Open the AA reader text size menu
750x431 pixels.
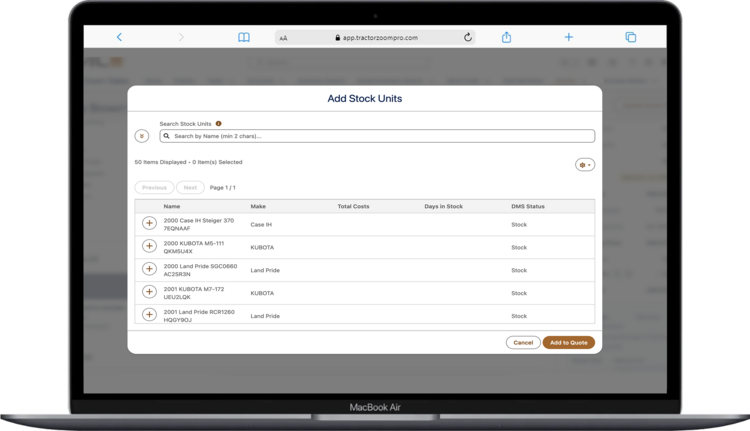click(x=284, y=37)
